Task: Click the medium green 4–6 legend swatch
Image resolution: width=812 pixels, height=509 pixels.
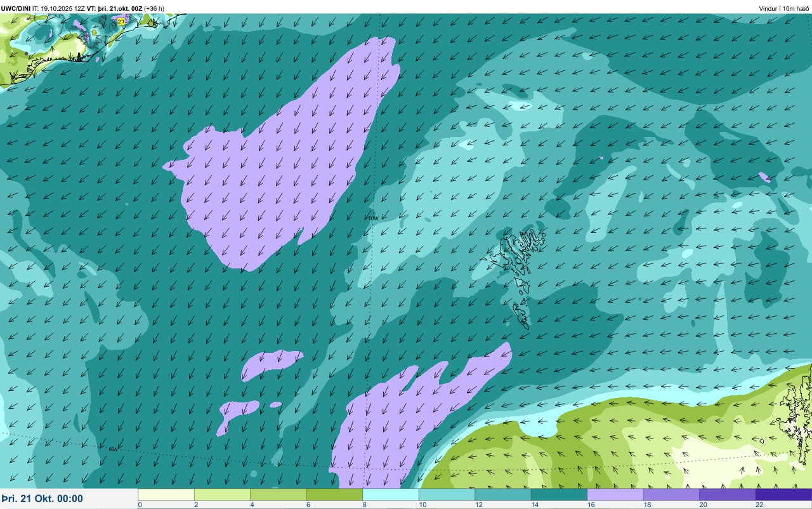Action: [x=278, y=494]
